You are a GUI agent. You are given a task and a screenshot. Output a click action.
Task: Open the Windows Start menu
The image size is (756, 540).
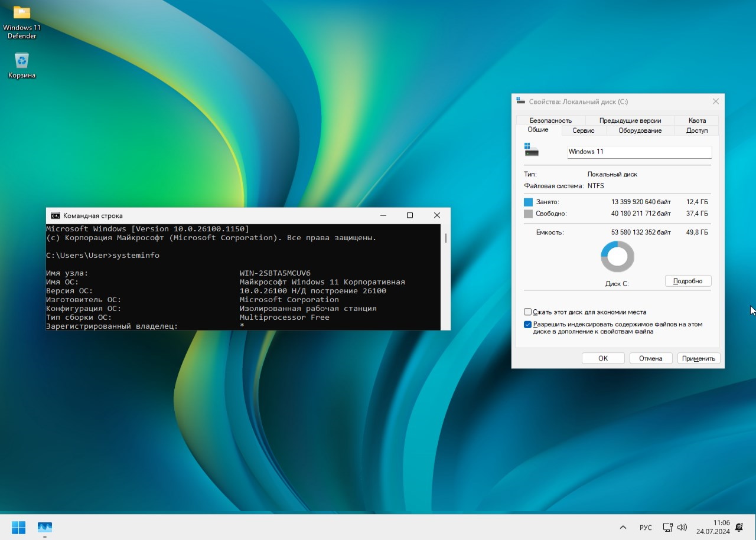(x=19, y=527)
